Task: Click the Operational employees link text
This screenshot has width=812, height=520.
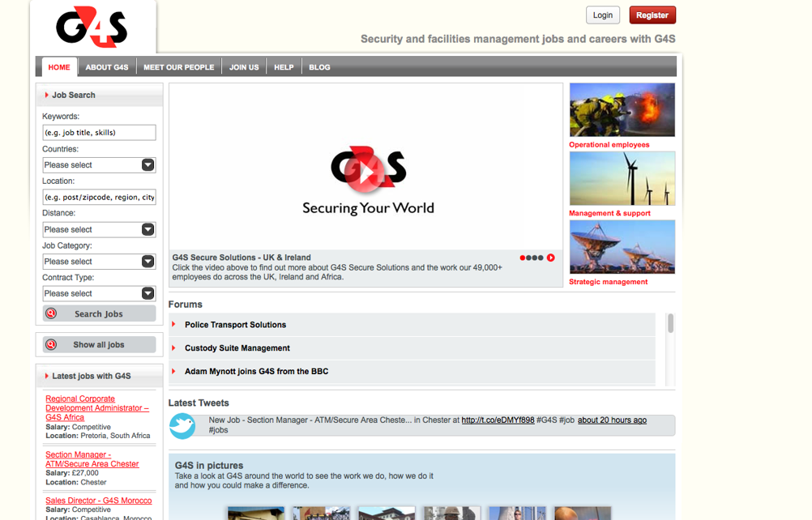Action: [609, 145]
